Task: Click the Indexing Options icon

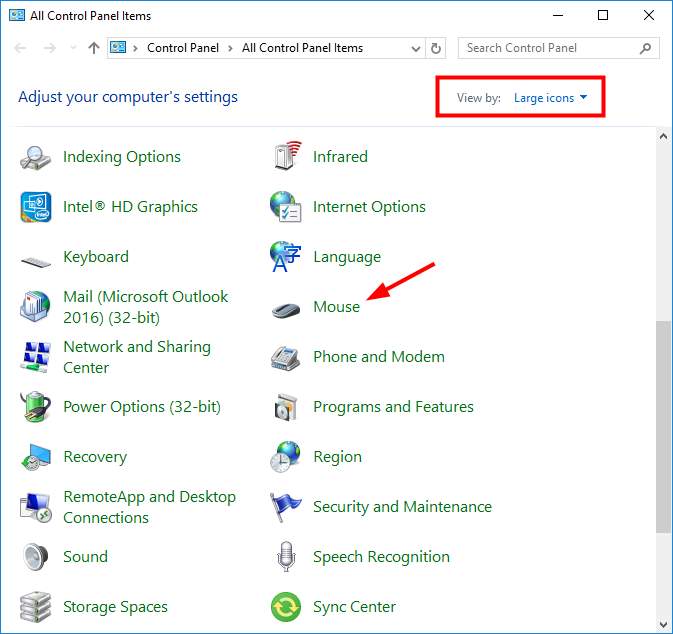Action: [x=36, y=157]
